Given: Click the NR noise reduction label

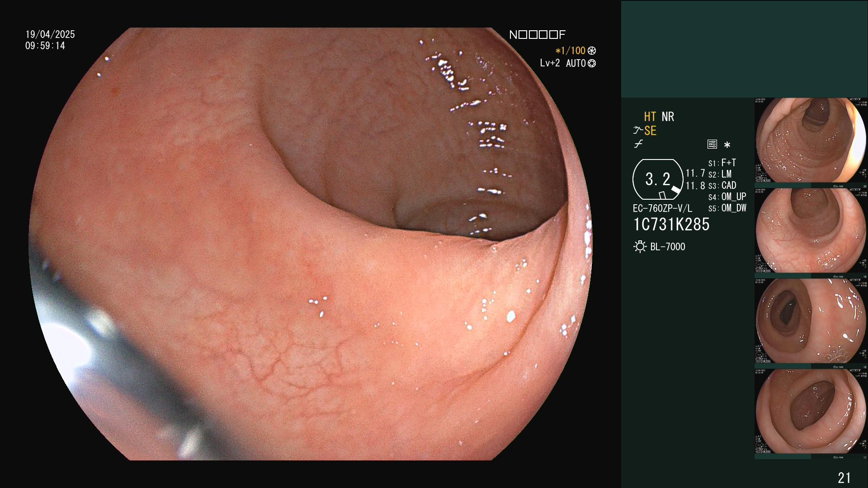Looking at the screenshot, I should [668, 117].
